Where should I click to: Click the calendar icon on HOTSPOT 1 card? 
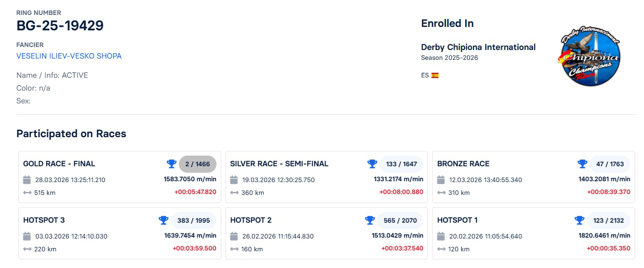tap(441, 236)
